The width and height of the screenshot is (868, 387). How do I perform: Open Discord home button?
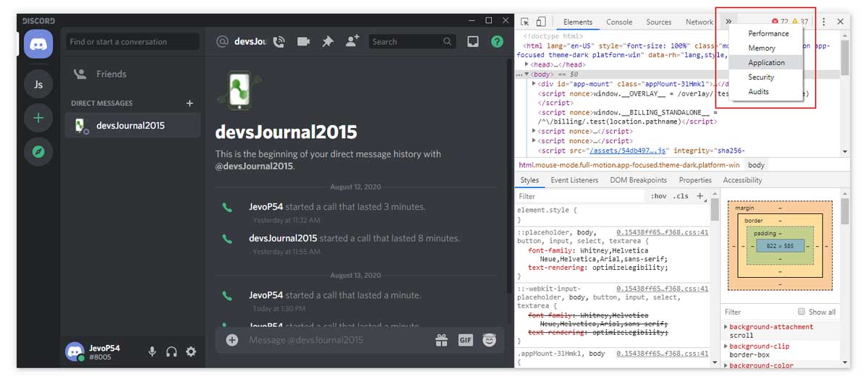pyautogui.click(x=38, y=45)
